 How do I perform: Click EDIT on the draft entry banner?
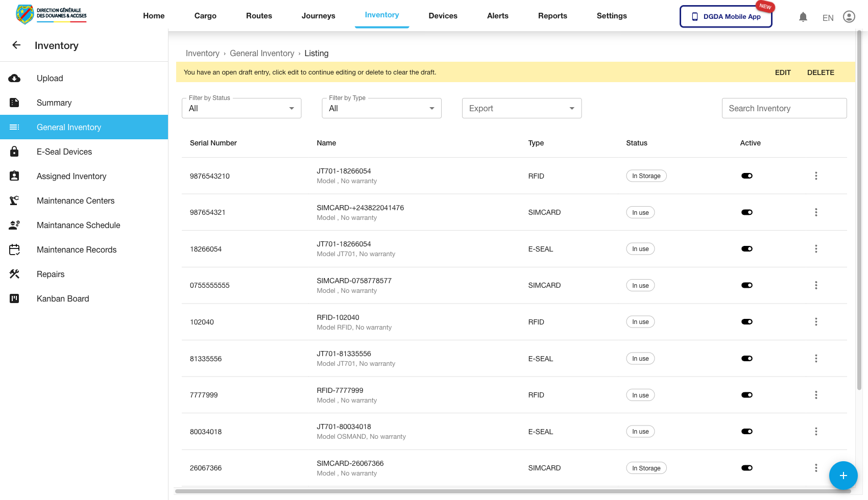click(x=783, y=72)
